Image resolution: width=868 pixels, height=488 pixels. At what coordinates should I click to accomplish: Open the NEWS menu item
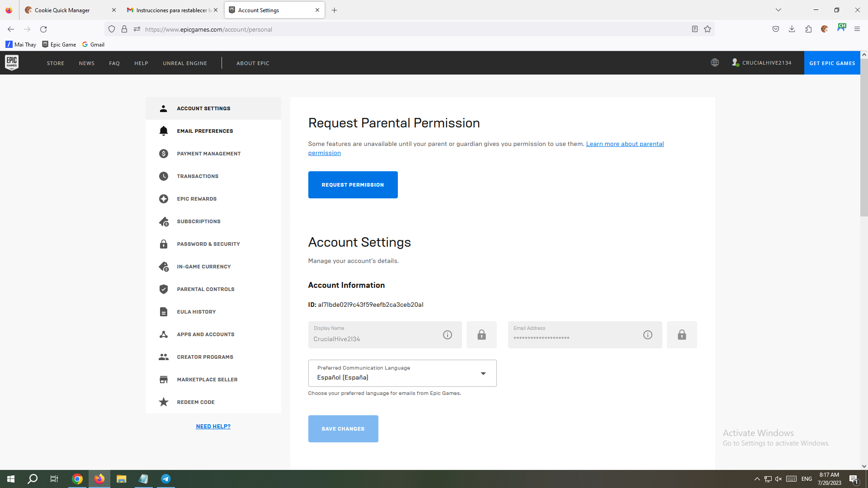coord(87,63)
